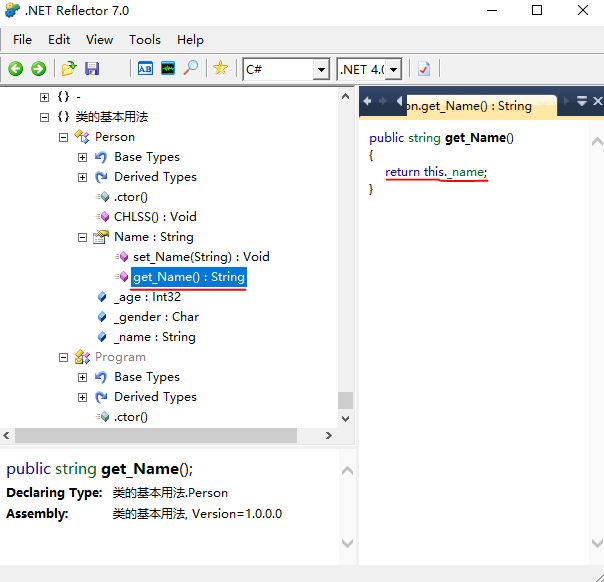
Task: Open the Tools menu
Action: coord(145,40)
